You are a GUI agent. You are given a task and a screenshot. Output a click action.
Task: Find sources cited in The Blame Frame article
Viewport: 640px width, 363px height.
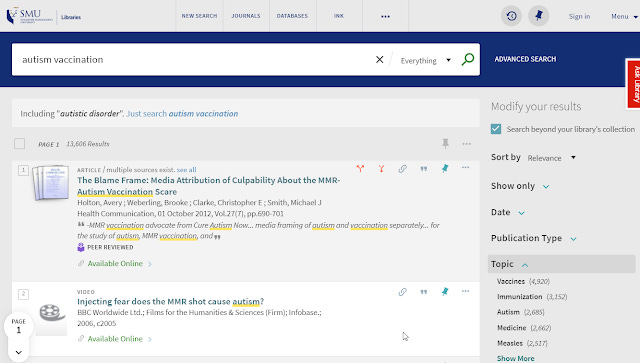(381, 168)
